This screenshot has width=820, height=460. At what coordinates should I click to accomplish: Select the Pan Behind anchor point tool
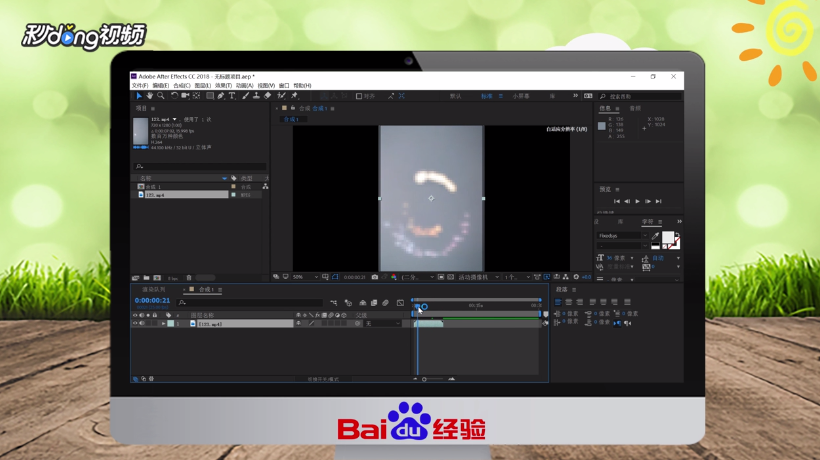[x=197, y=96]
